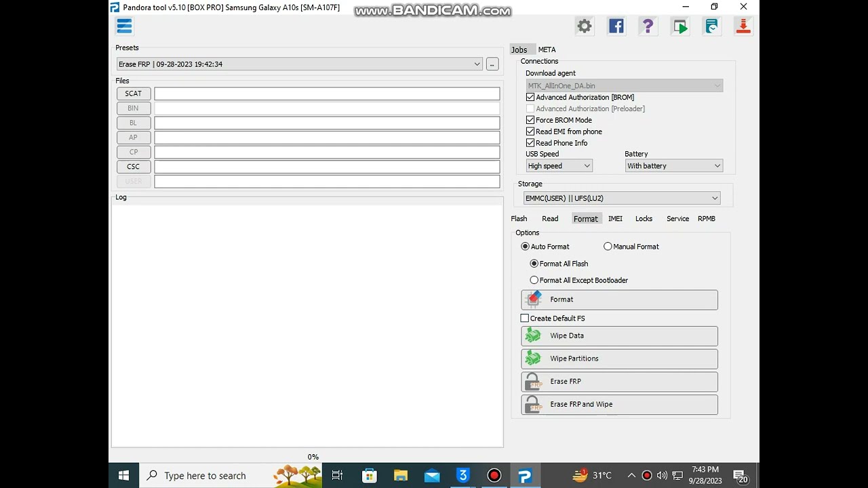Open the Read tab

pos(550,219)
